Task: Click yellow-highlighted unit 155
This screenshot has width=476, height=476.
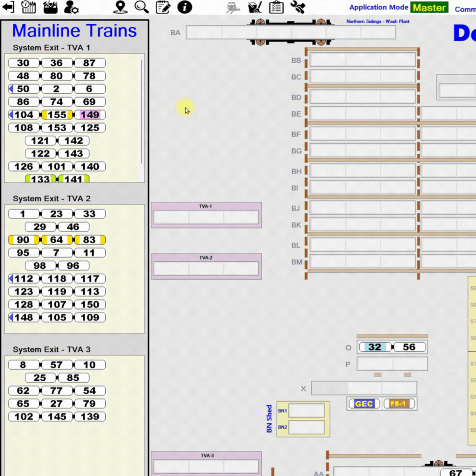Action: [57, 115]
